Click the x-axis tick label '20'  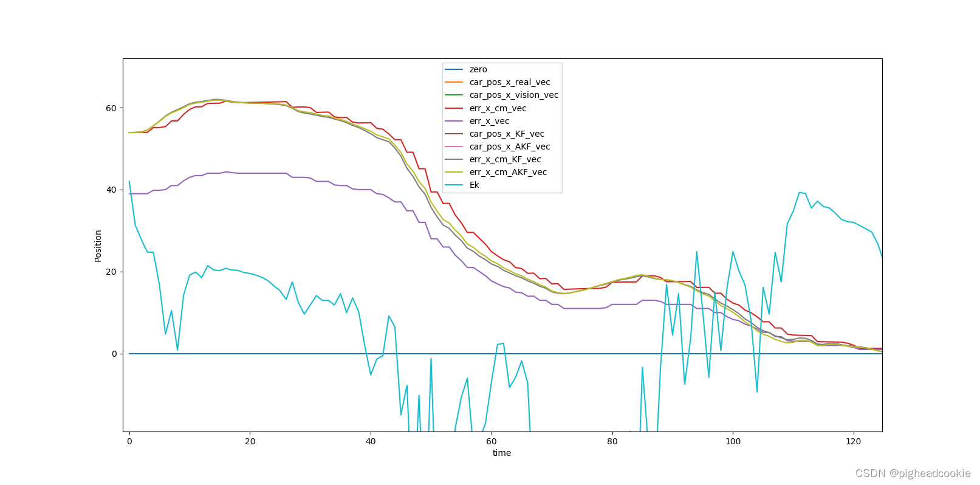pyautogui.click(x=250, y=441)
